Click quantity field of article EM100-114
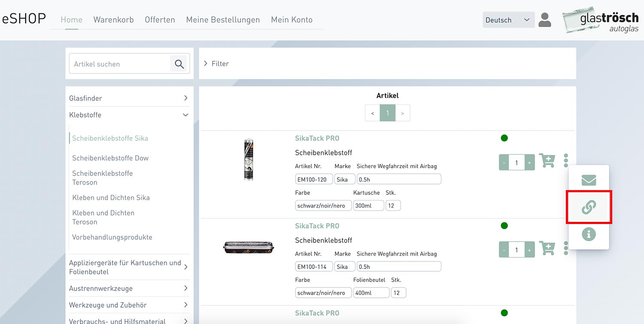 tap(516, 250)
